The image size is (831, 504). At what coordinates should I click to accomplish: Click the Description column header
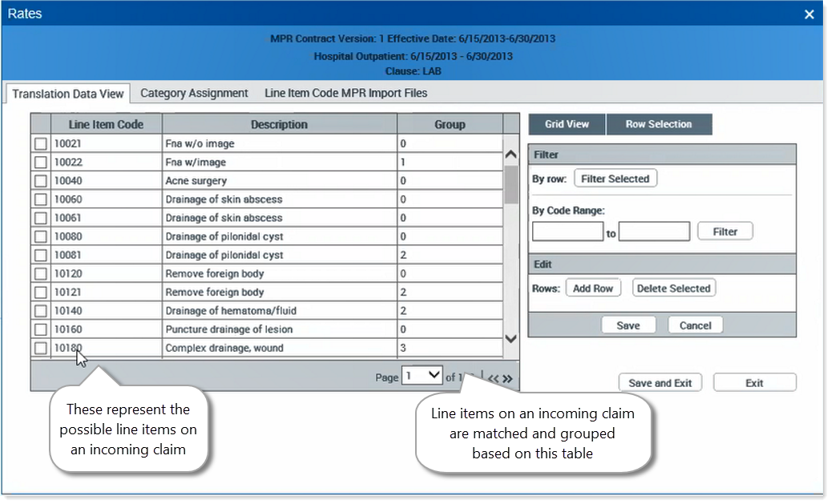point(280,124)
